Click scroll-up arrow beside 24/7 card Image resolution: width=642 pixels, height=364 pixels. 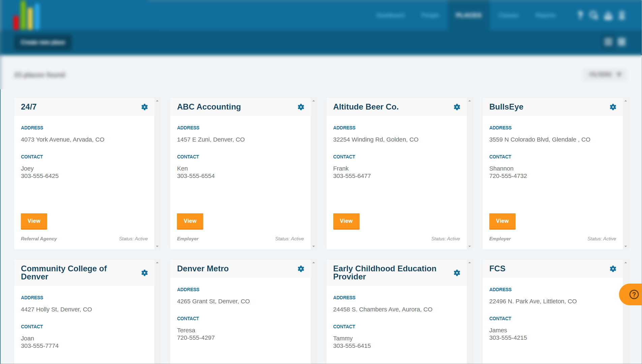coord(157,101)
